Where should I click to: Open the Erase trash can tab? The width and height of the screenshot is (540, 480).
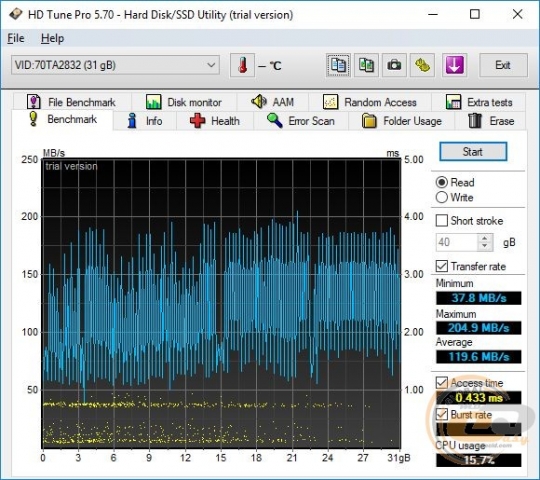491,121
